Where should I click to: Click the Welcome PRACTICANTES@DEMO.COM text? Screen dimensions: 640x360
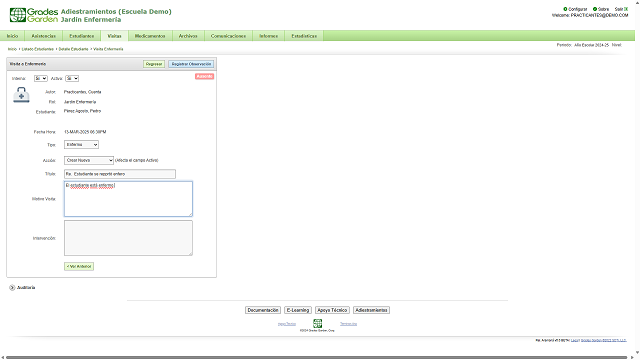point(590,15)
